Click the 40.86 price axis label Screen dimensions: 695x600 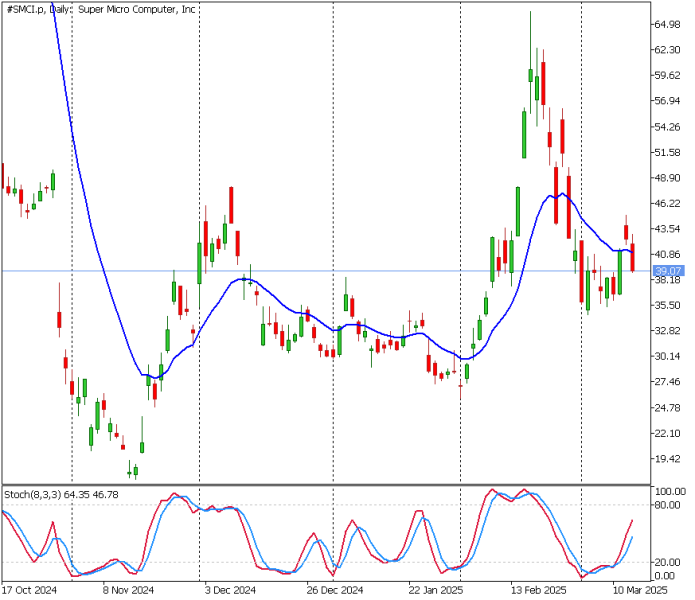coord(667,254)
